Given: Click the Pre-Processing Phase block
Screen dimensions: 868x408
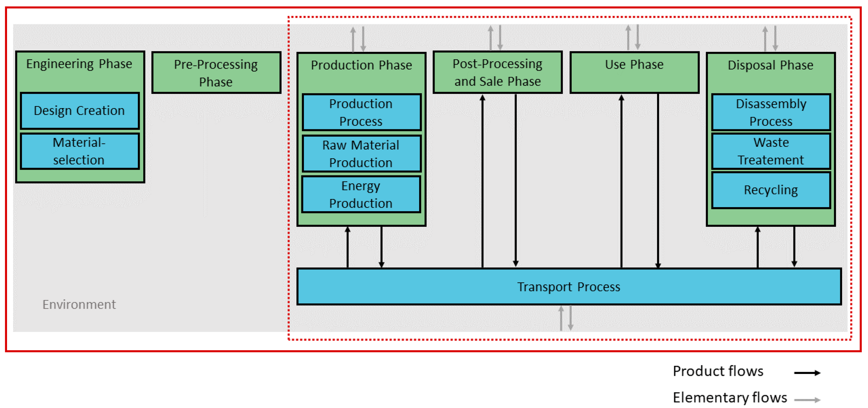Looking at the screenshot, I should [216, 73].
